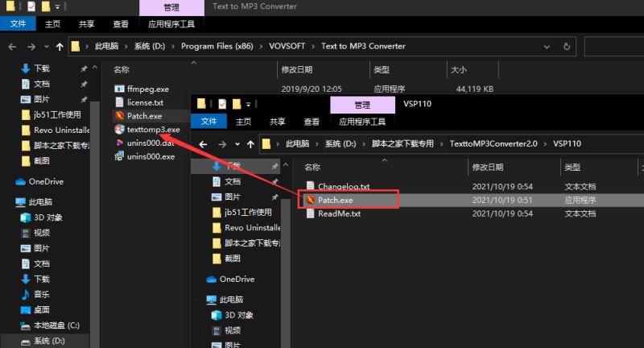The width and height of the screenshot is (644, 348).
Task: Sort by 大小 column in back window
Action: (459, 70)
